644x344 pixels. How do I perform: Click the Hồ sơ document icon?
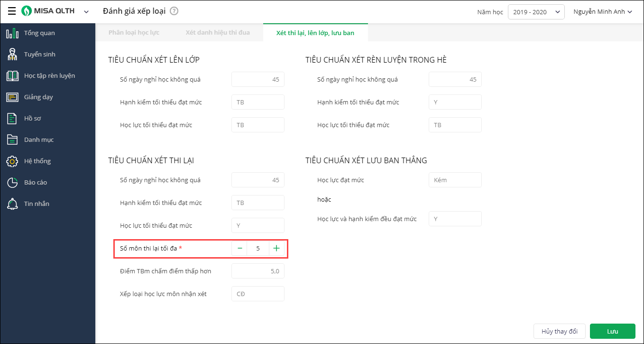coord(12,119)
